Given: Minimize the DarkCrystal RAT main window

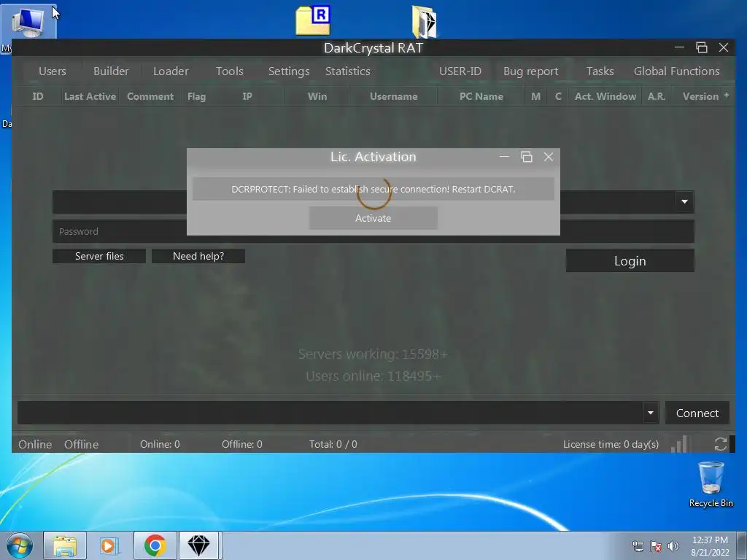Looking at the screenshot, I should tap(679, 47).
